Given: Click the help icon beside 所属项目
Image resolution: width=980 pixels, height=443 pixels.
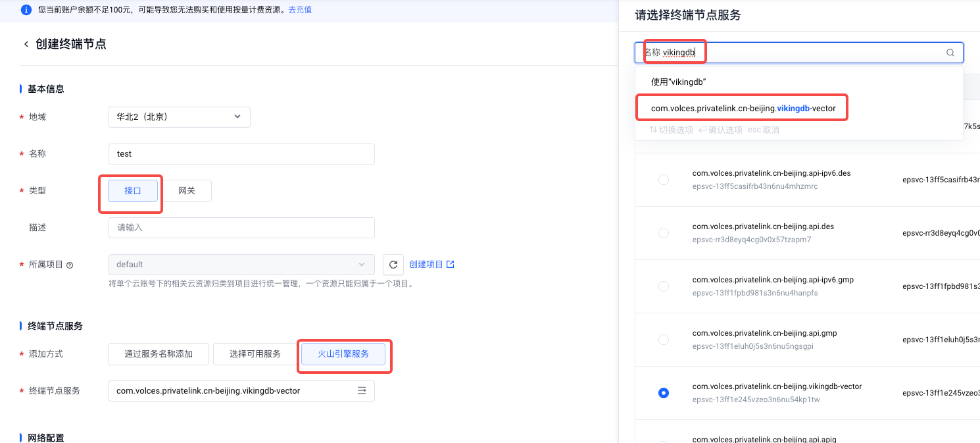Looking at the screenshot, I should click(x=70, y=265).
